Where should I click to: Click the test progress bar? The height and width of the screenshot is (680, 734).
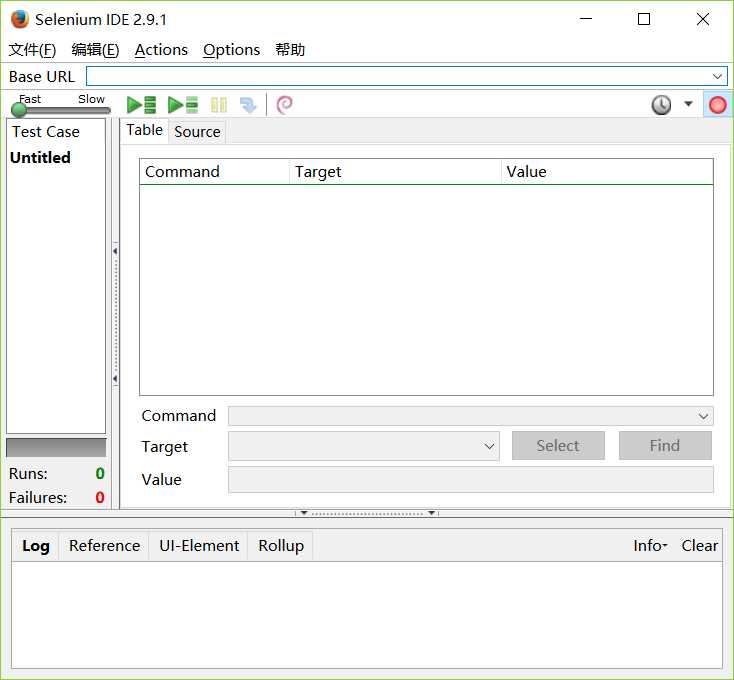(56, 448)
